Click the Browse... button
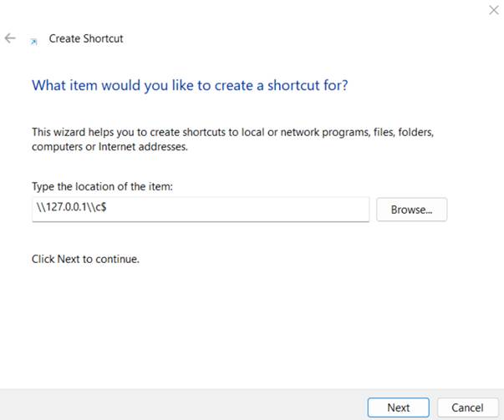504x420 pixels. click(x=411, y=210)
